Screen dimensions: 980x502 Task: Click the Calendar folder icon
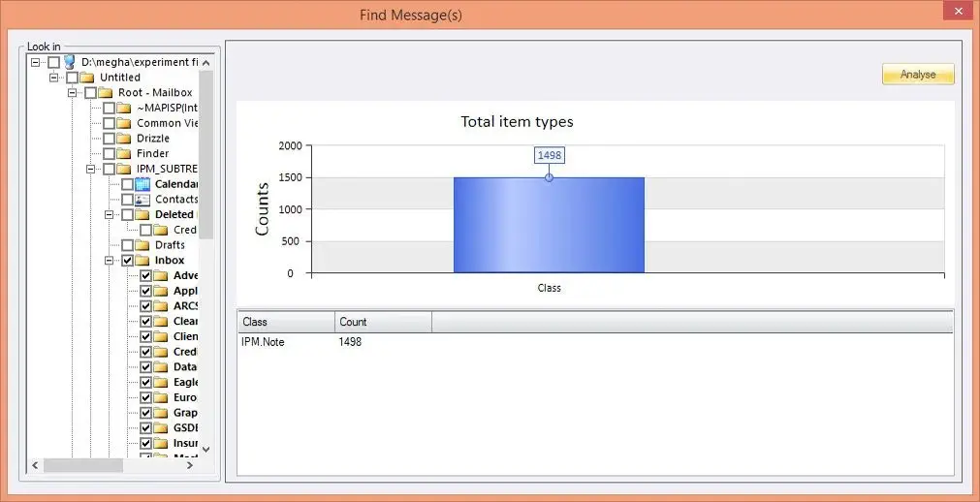[142, 184]
